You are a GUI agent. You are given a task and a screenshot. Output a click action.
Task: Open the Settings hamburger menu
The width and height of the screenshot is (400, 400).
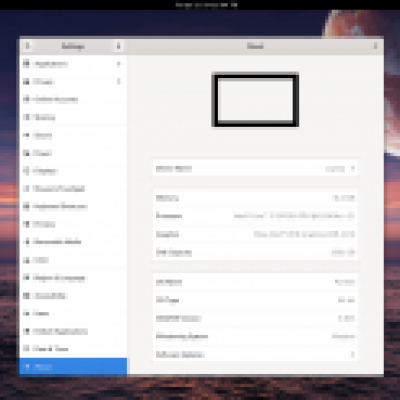coord(118,46)
